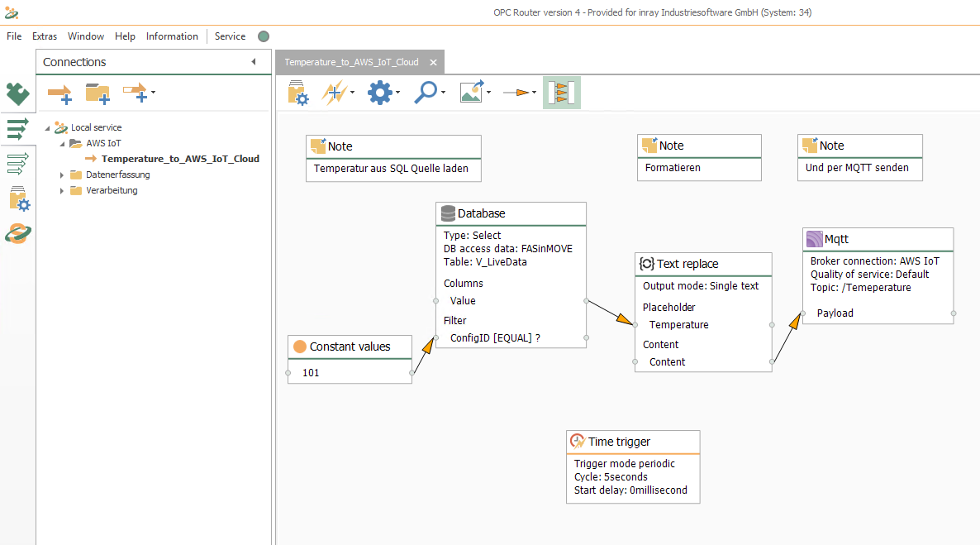Screen dimensions: 980x545
Task: Click the globe icon in the sidebar
Action: [x=17, y=233]
